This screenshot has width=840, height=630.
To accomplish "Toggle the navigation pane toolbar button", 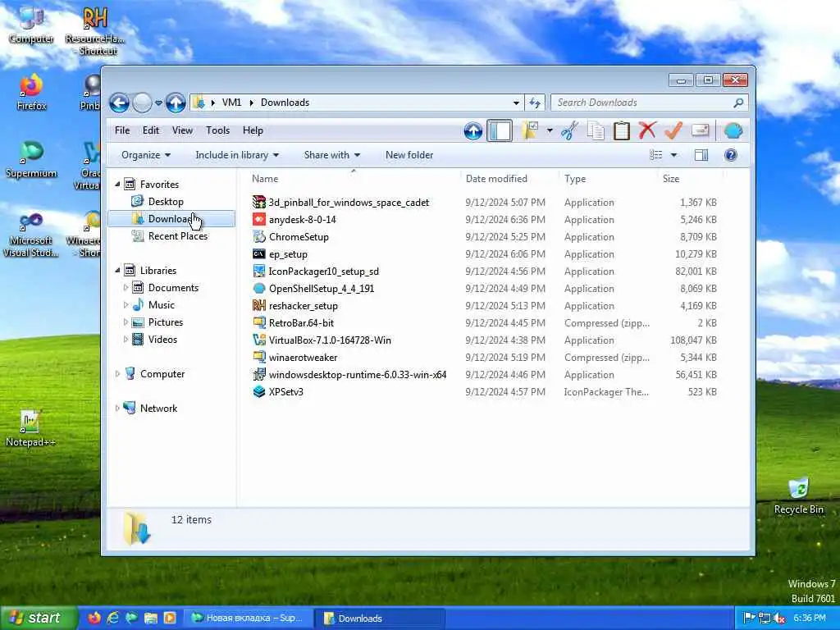I will point(500,131).
